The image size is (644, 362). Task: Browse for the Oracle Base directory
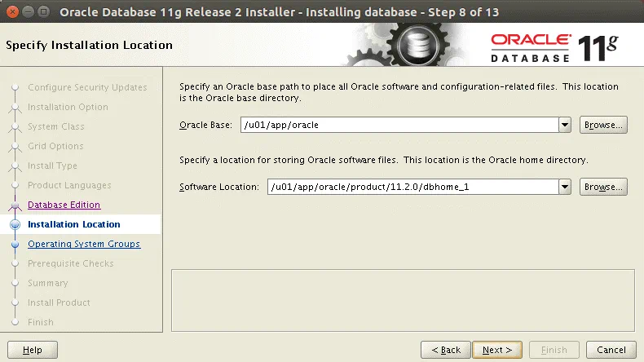[x=603, y=125]
